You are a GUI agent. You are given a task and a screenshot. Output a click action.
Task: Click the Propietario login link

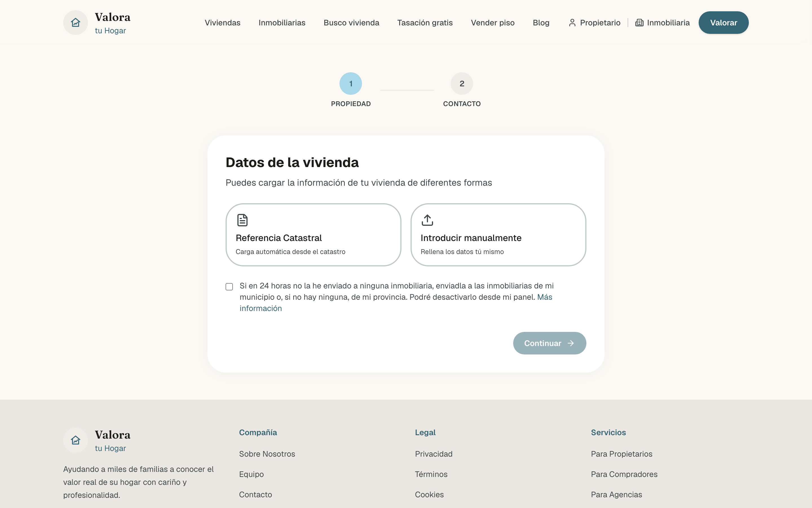click(594, 23)
